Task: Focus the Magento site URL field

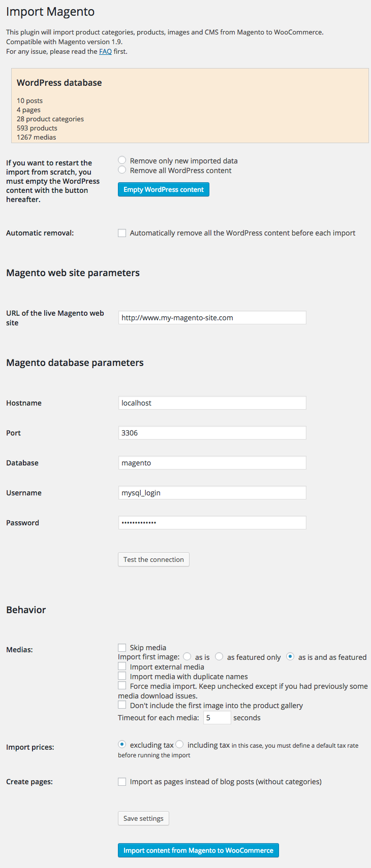Action: pos(212,318)
